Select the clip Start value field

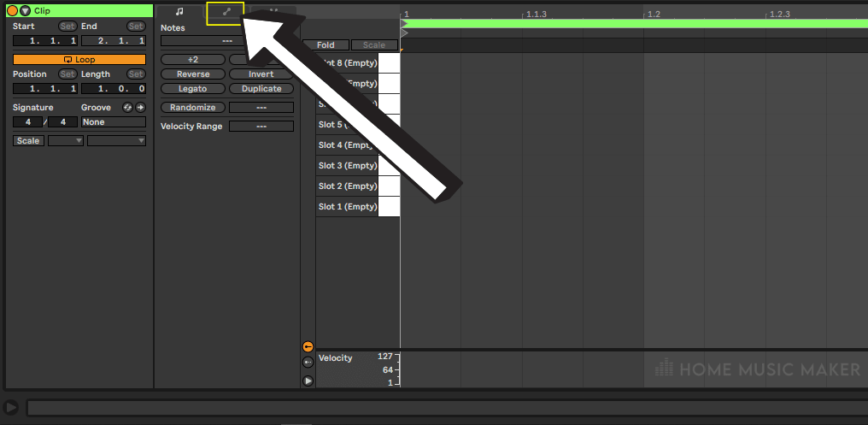[x=45, y=41]
